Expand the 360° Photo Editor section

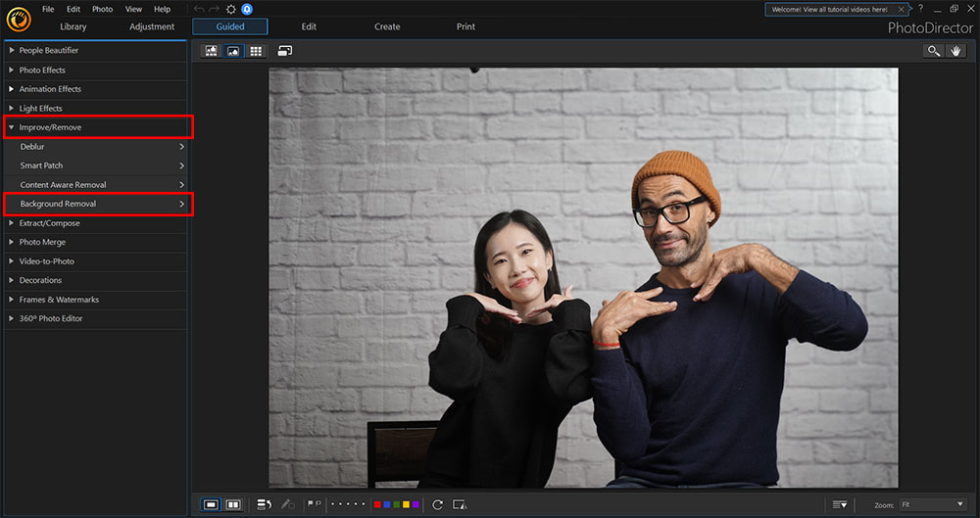(96, 318)
